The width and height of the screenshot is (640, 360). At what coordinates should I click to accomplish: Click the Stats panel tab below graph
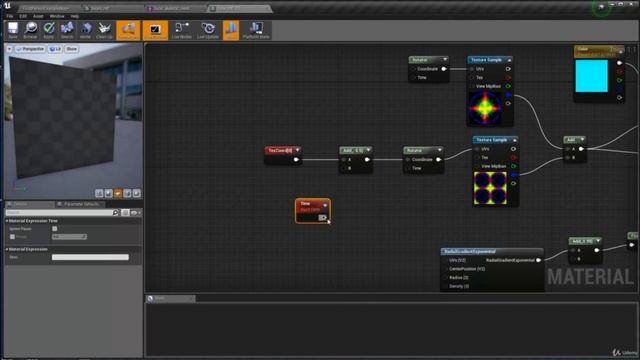[x=170, y=298]
